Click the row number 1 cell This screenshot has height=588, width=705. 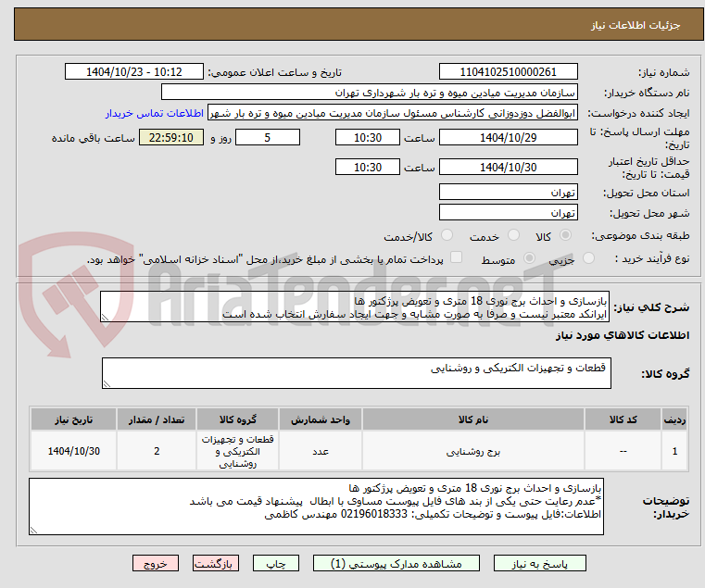[x=674, y=451]
